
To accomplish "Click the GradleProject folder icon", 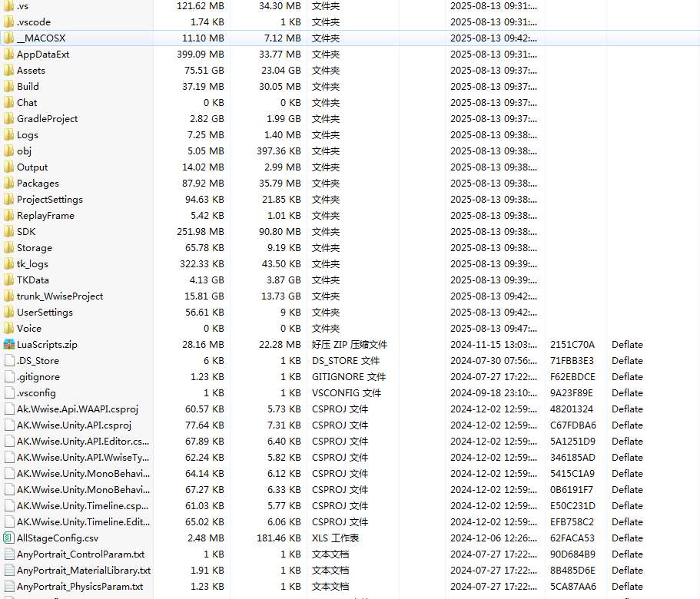I will click(9, 119).
